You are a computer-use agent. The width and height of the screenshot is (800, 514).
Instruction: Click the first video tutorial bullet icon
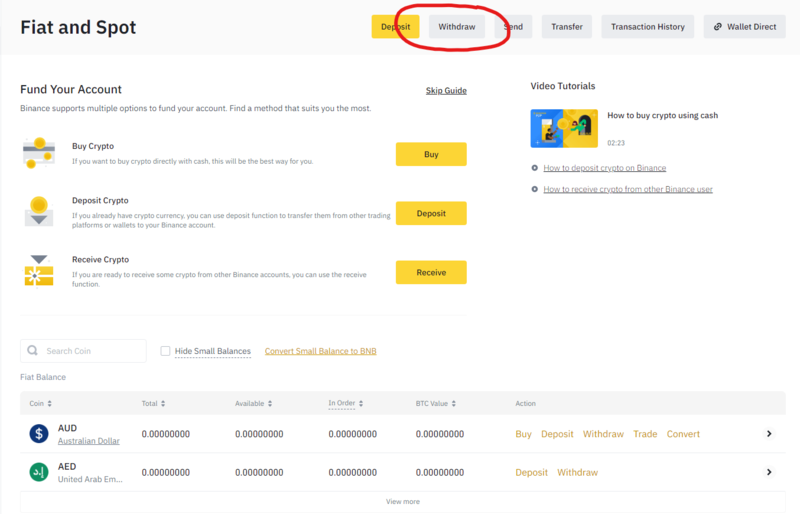(534, 168)
